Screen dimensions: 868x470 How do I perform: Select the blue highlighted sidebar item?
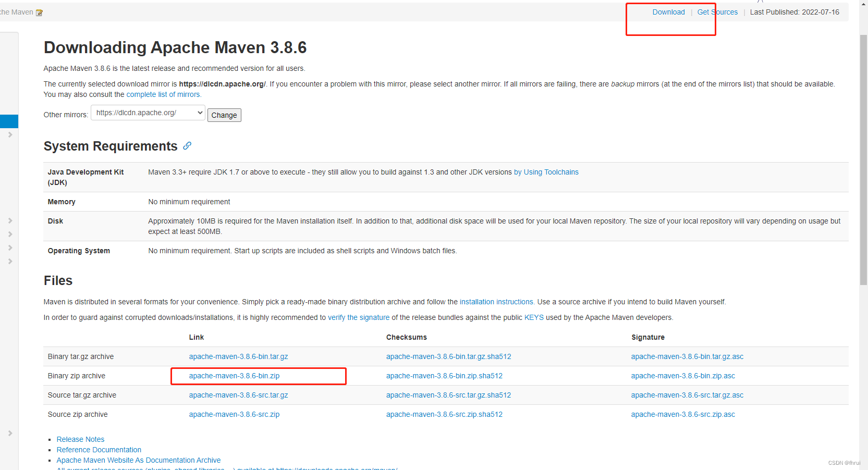[9, 121]
